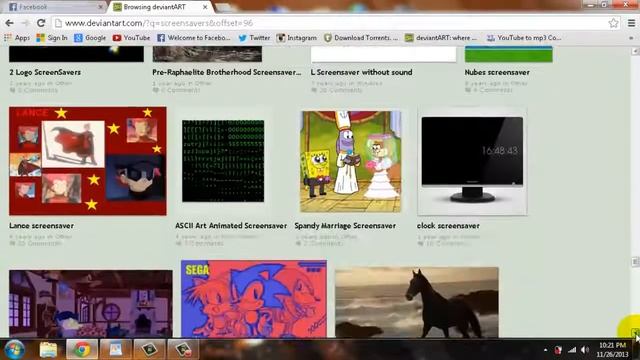This screenshot has height=360, width=640.
Task: Open the horse on beach thumbnail
Action: pyautogui.click(x=417, y=302)
